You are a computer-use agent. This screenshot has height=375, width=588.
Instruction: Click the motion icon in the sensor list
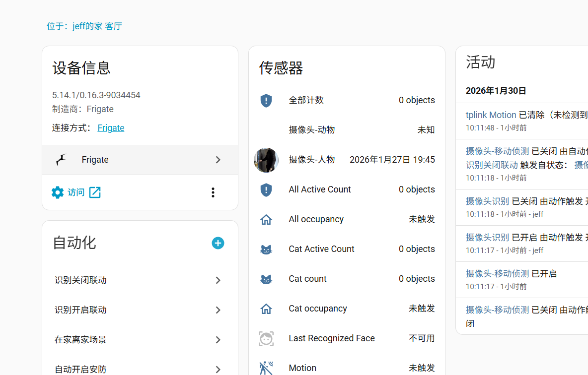click(x=266, y=368)
